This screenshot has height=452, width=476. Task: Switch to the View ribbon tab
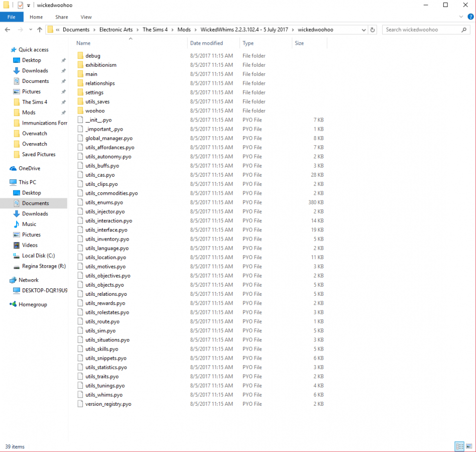click(86, 17)
